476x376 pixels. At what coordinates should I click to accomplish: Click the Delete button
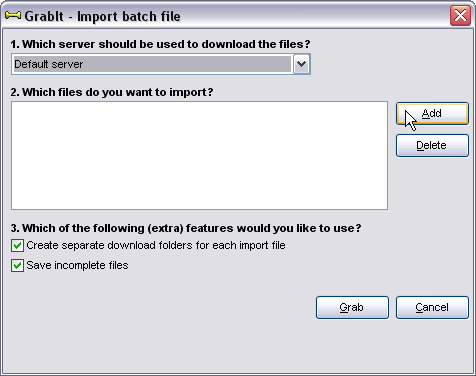(x=432, y=145)
